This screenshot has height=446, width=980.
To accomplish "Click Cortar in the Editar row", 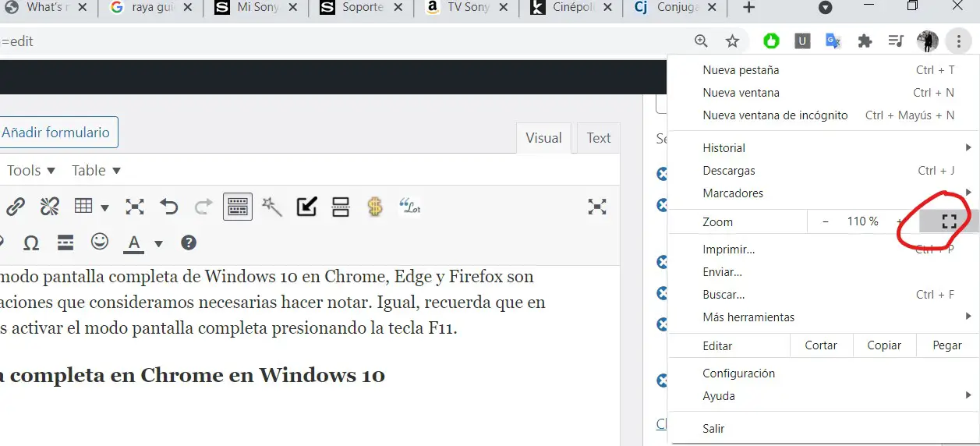I will pyautogui.click(x=821, y=346).
